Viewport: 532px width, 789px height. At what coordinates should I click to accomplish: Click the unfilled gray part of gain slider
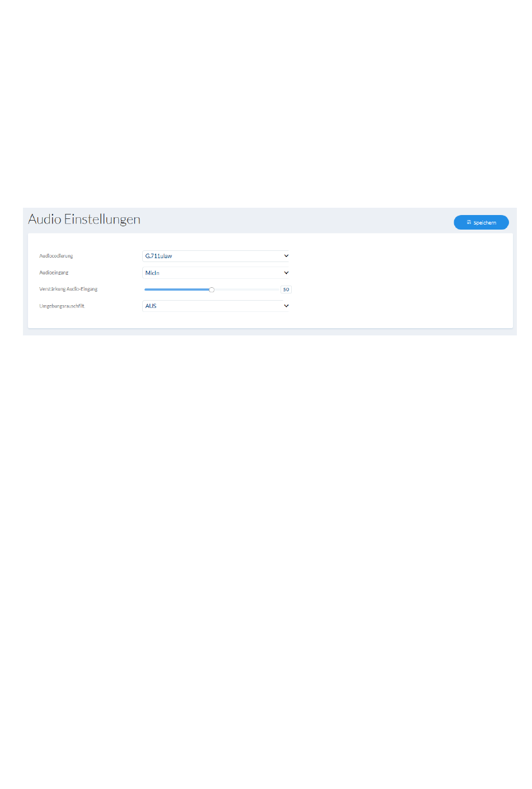point(246,290)
